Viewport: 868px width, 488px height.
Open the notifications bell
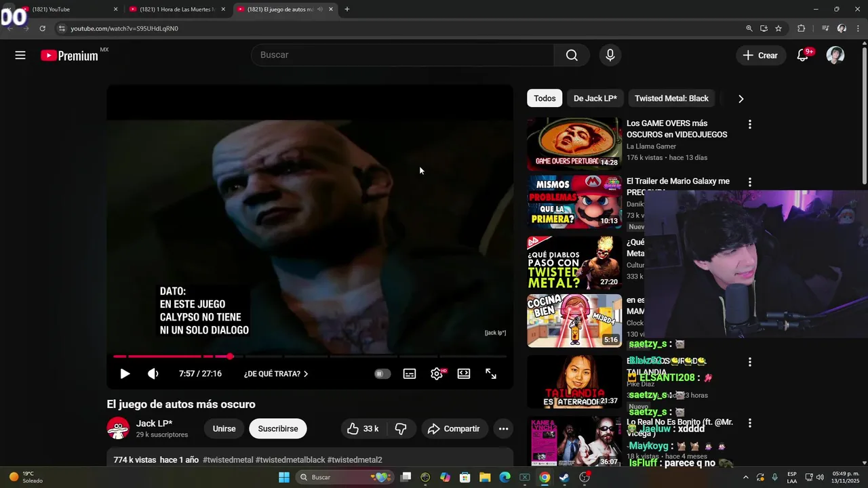coord(803,56)
